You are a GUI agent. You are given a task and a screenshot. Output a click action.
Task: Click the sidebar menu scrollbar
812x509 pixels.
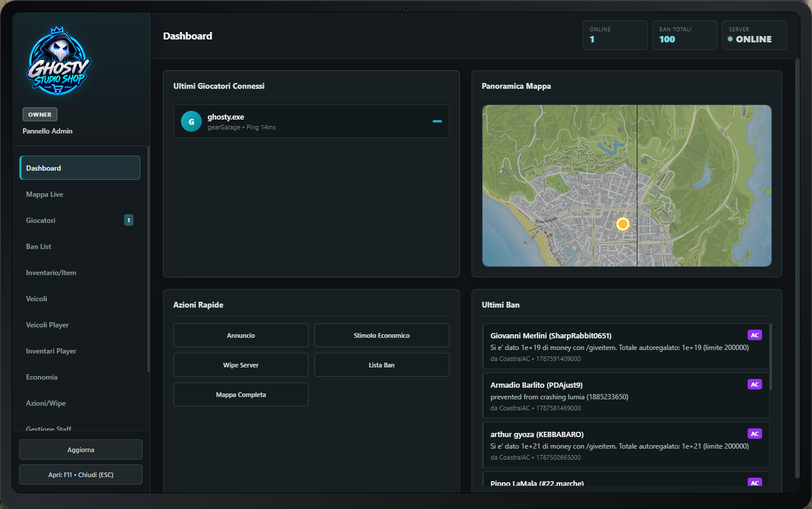148,259
